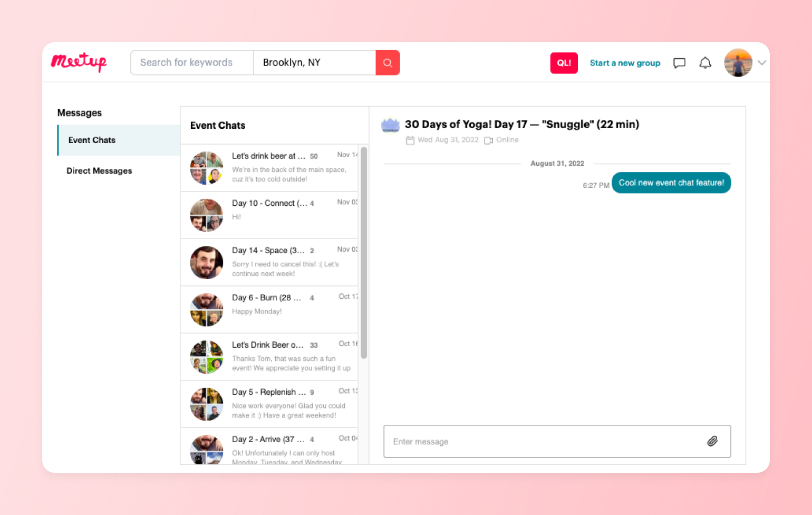Open the Day 5 - Replenish chat
The image size is (812, 515).
pos(269,404)
